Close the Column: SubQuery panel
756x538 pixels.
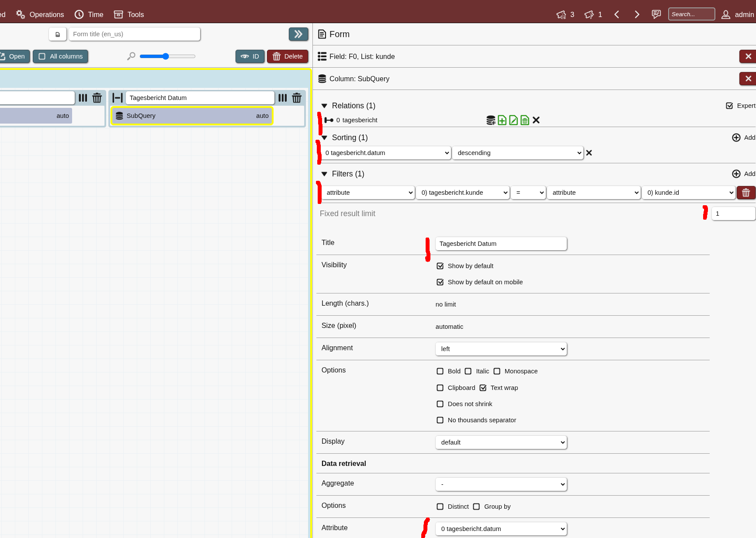(748, 79)
